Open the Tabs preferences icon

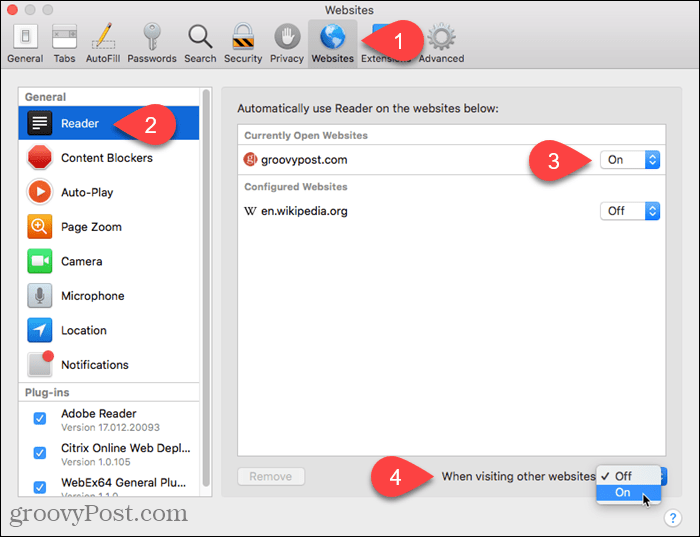tap(64, 37)
